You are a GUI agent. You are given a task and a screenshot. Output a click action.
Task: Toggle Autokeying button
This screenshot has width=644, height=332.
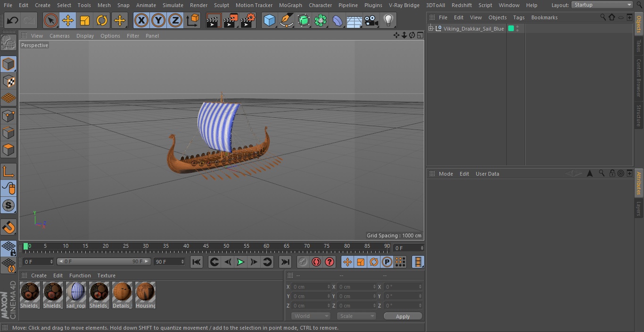316,262
